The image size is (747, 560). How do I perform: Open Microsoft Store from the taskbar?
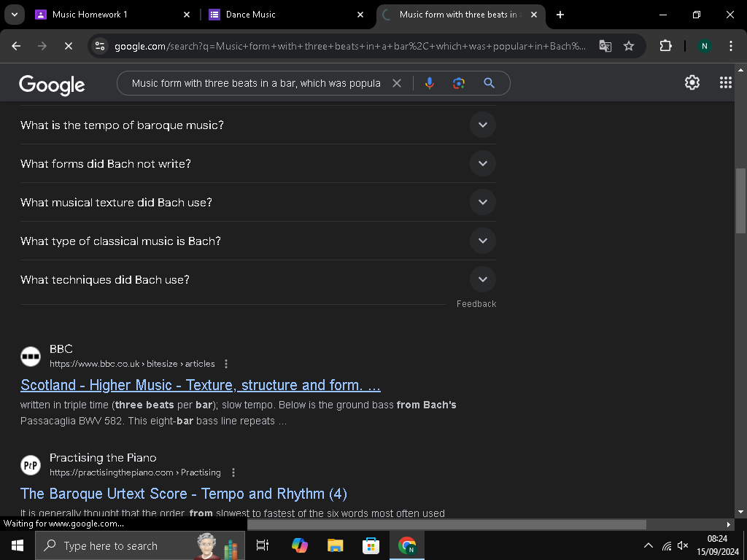(371, 545)
